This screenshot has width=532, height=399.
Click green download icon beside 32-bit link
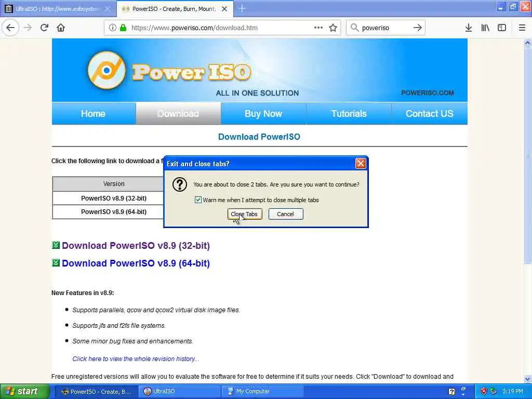point(56,245)
